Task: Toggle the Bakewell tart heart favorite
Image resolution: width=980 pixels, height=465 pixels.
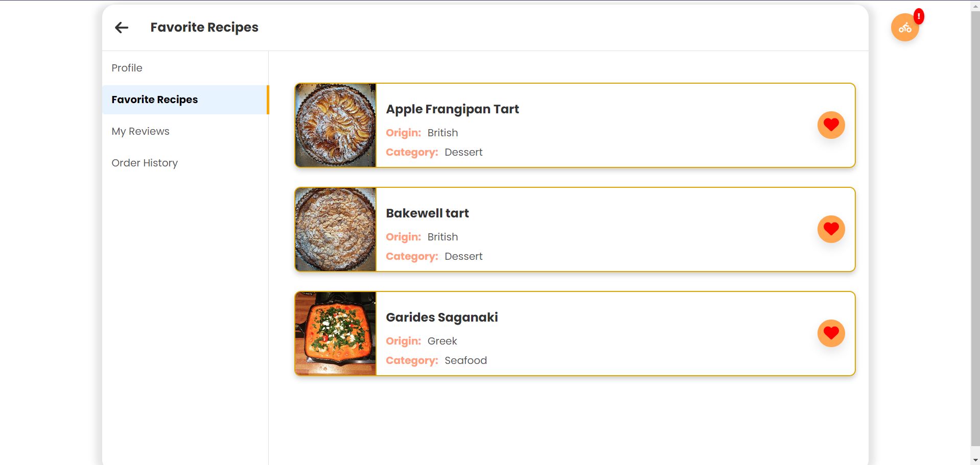Action: (x=831, y=229)
